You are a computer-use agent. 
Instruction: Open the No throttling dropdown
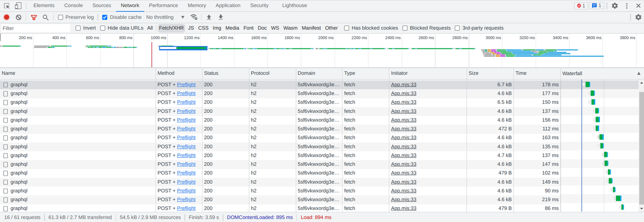(x=165, y=17)
